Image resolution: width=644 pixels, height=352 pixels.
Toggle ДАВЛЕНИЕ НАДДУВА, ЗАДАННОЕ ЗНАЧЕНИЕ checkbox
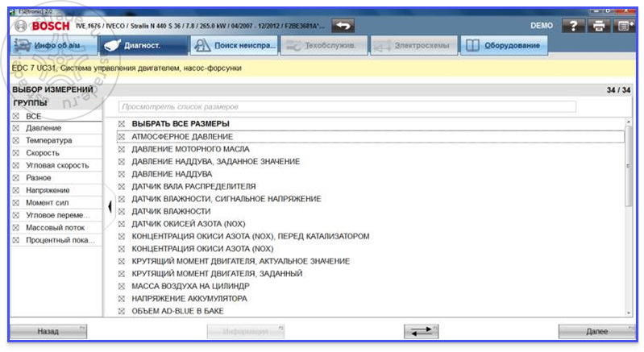[x=122, y=162]
